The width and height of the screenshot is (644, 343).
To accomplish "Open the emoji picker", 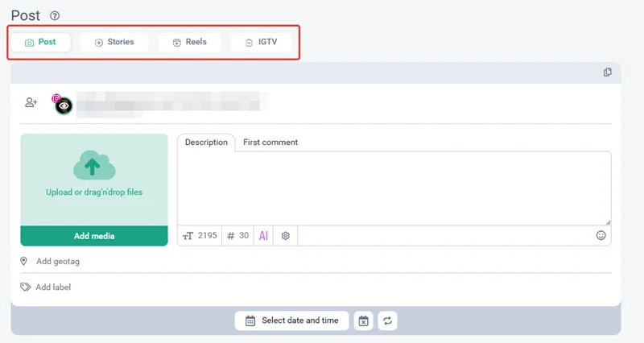I will click(601, 236).
